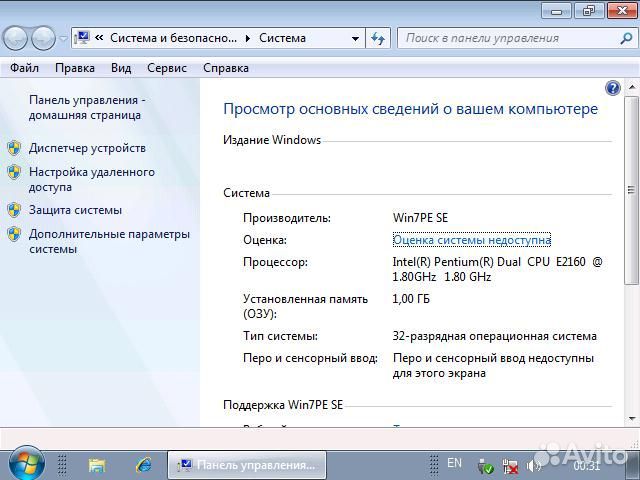Click shield icon beside Настройка удаленного доступа
640x480 pixels.
[x=14, y=172]
